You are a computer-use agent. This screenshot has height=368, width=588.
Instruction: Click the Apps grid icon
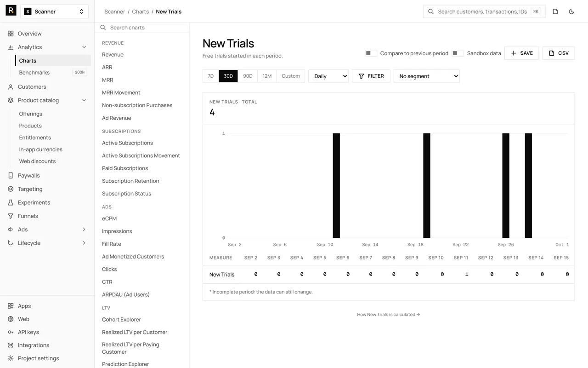point(11,306)
